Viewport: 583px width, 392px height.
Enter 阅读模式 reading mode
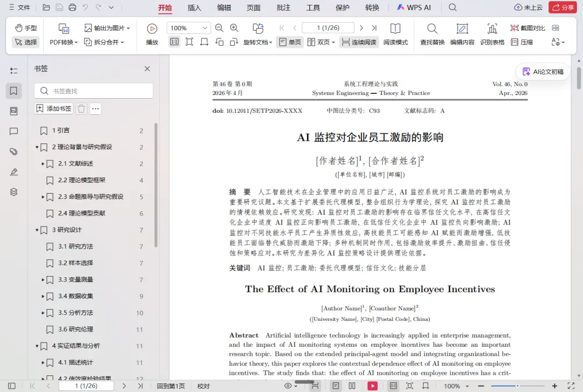396,35
